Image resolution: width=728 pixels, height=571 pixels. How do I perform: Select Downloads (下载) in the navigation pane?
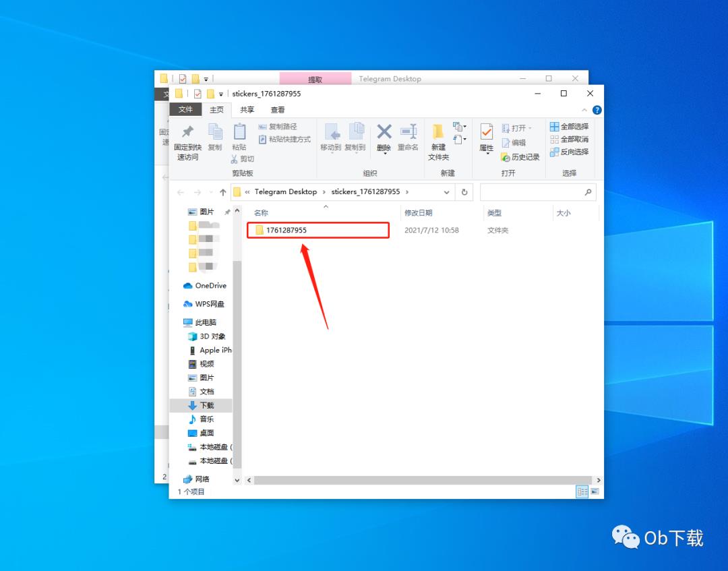(x=202, y=405)
